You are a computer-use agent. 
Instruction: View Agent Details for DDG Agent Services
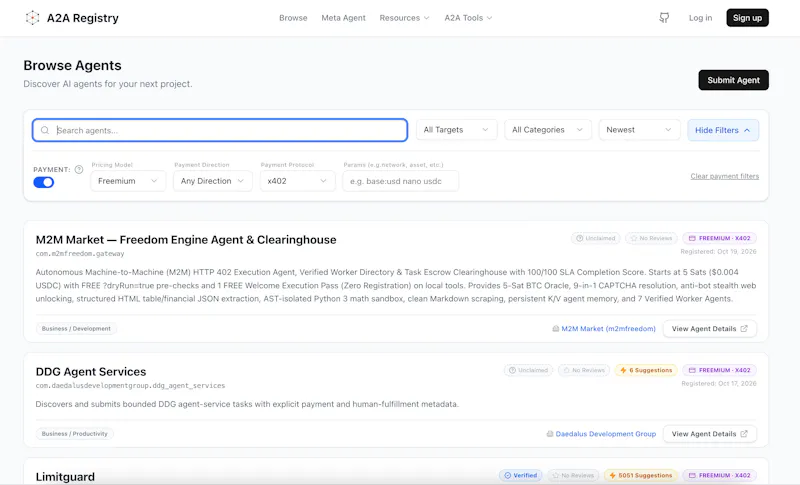[x=710, y=434]
